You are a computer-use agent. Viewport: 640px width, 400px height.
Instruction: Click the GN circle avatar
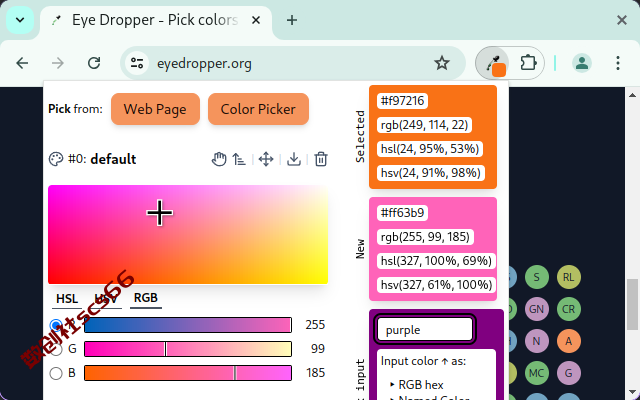coord(536,309)
